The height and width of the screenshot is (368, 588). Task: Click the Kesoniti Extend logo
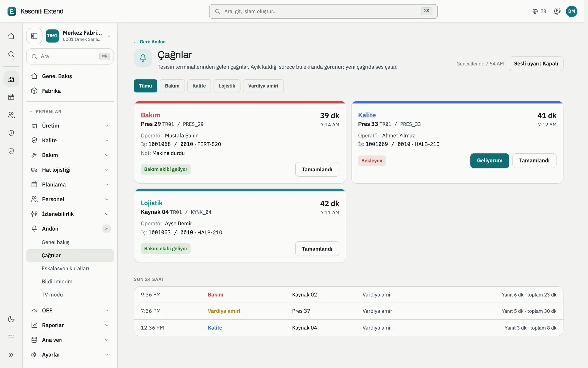click(35, 11)
